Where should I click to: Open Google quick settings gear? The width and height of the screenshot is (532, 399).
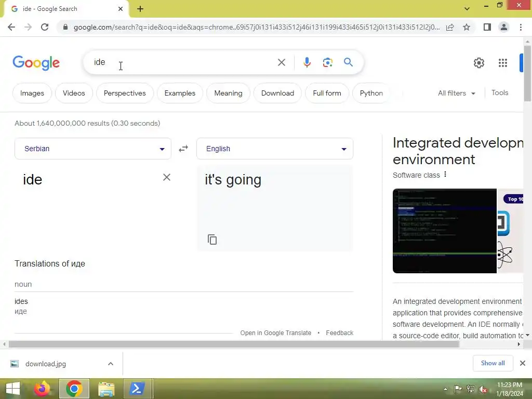point(478,63)
